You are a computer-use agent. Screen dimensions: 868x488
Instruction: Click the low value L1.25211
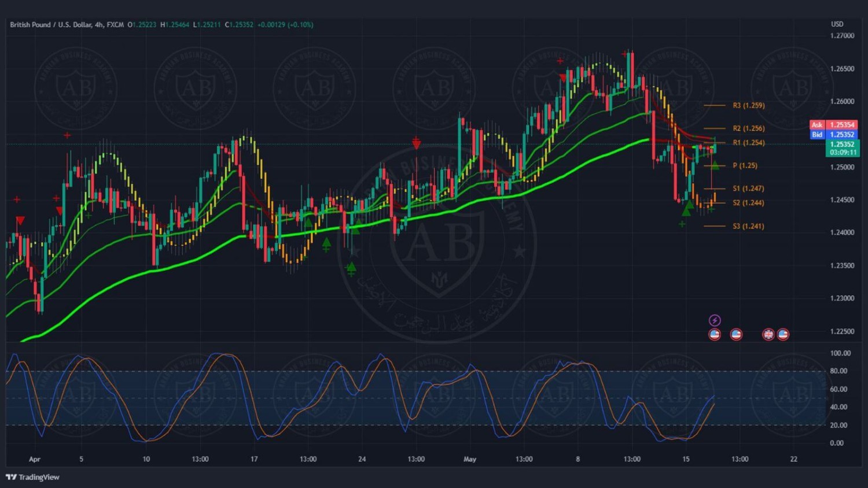(x=207, y=25)
